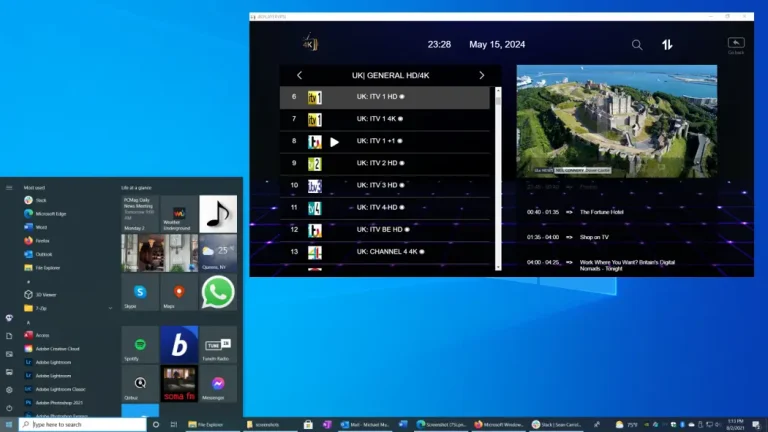Screen dimensions: 768x432
Task: Go to previous channel category
Action: pos(299,75)
